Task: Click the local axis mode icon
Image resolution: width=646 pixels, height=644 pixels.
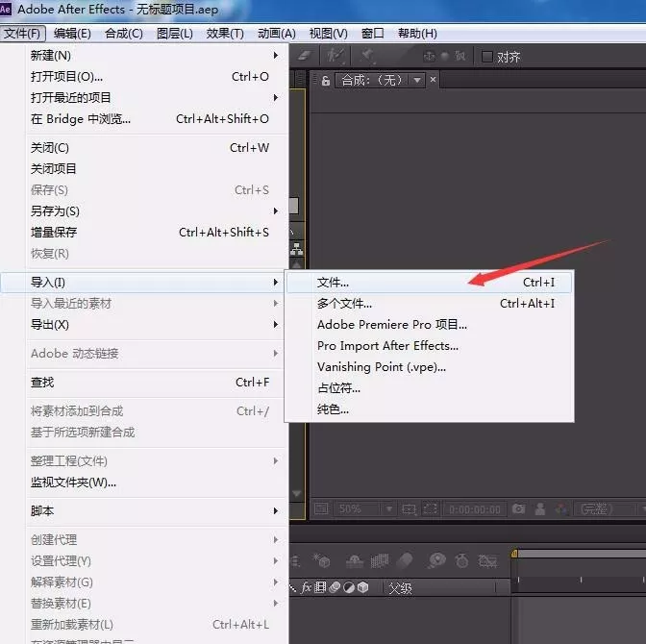Action: click(x=430, y=56)
